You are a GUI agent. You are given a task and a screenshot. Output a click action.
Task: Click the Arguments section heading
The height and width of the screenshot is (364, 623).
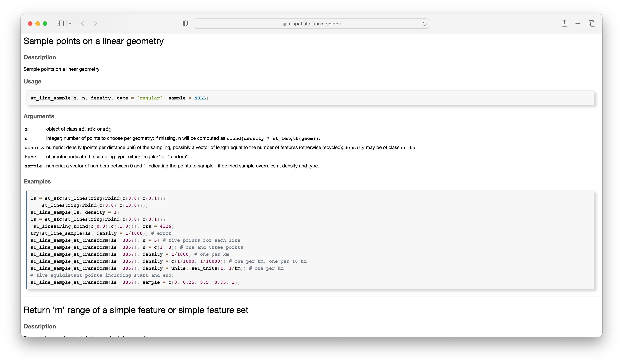point(39,116)
